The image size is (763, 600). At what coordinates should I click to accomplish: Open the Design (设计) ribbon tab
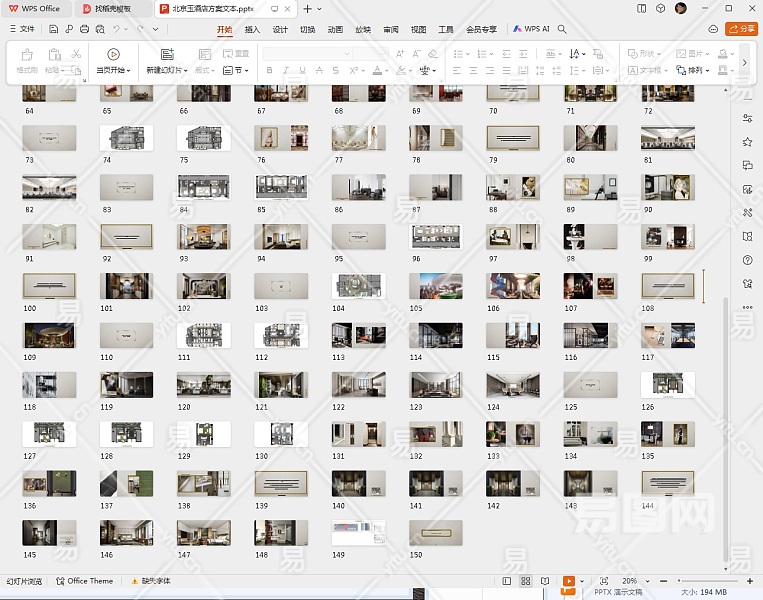[280, 29]
